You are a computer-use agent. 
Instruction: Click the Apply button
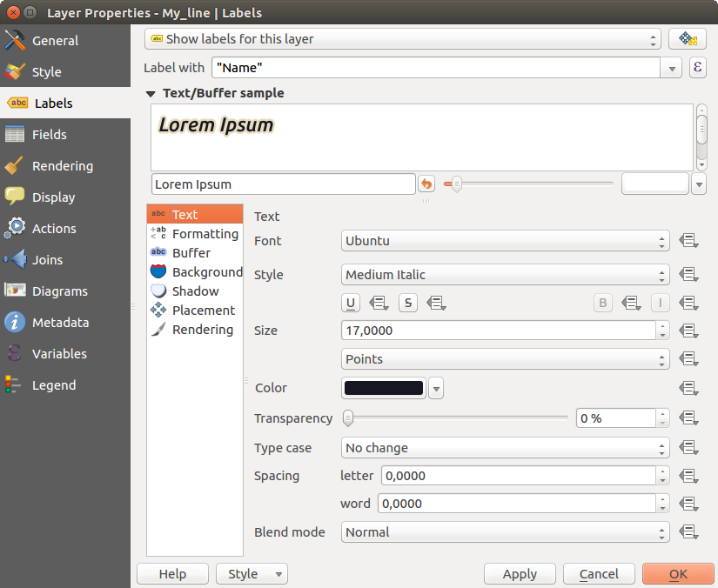pos(520,574)
